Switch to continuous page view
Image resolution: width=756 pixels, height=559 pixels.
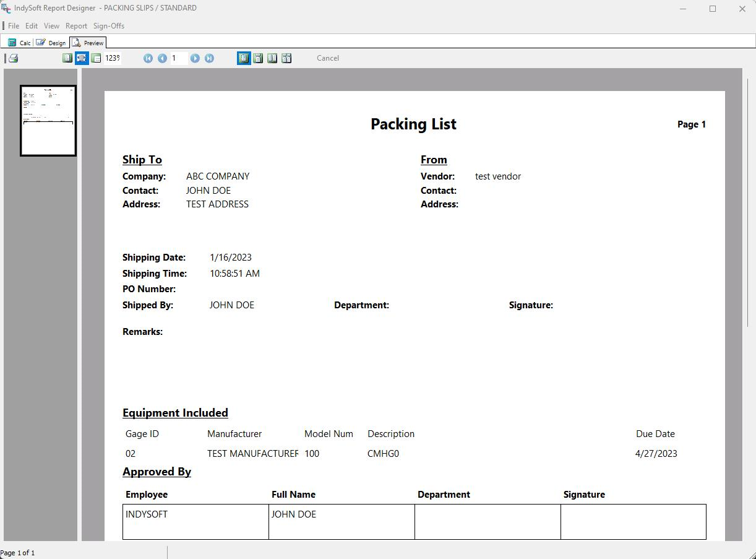click(x=258, y=58)
